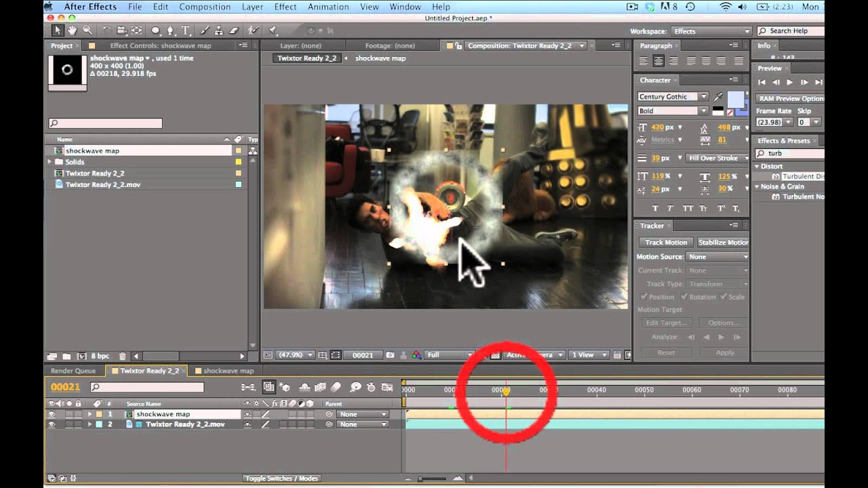The image size is (868, 488).
Task: Delete selected project item with trash icon
Action: 123,356
